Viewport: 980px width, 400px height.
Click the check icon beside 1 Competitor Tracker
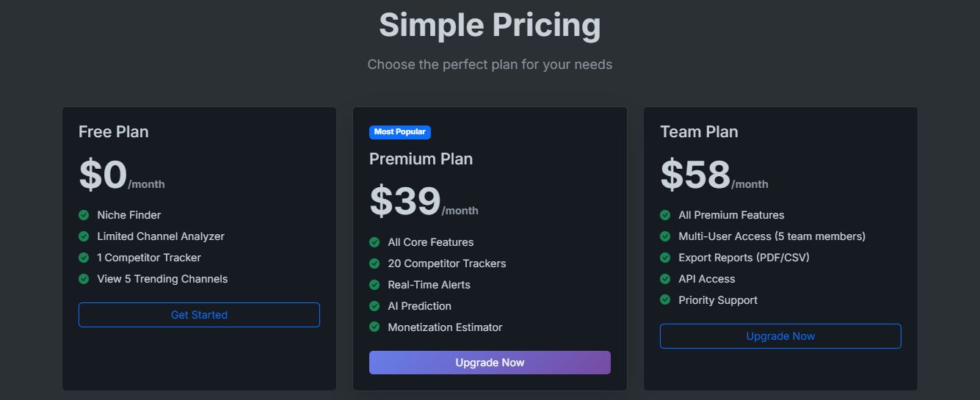point(84,258)
